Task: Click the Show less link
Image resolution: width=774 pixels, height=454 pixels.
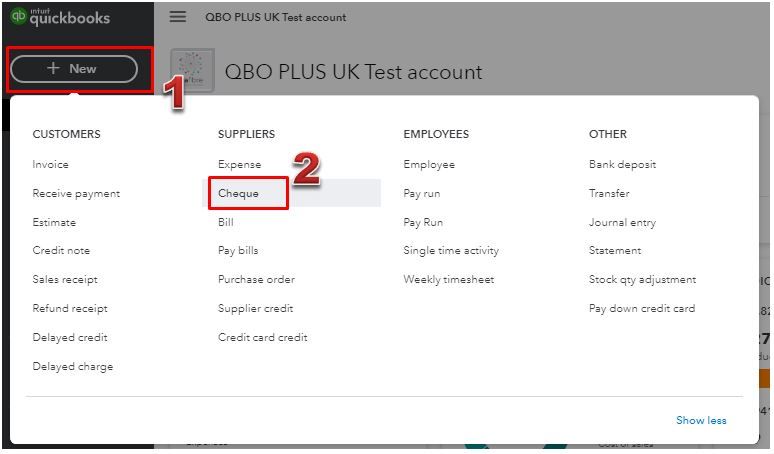Action: (x=701, y=420)
